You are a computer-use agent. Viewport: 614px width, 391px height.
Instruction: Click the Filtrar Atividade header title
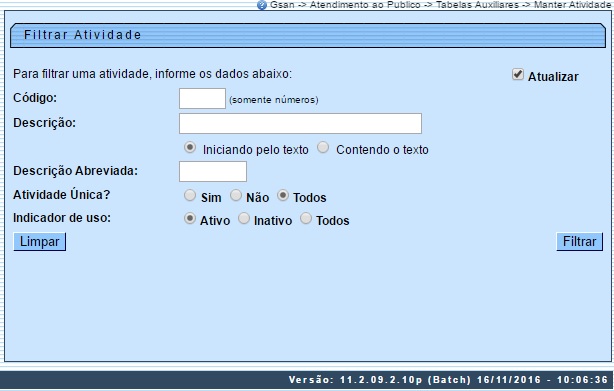[83, 35]
